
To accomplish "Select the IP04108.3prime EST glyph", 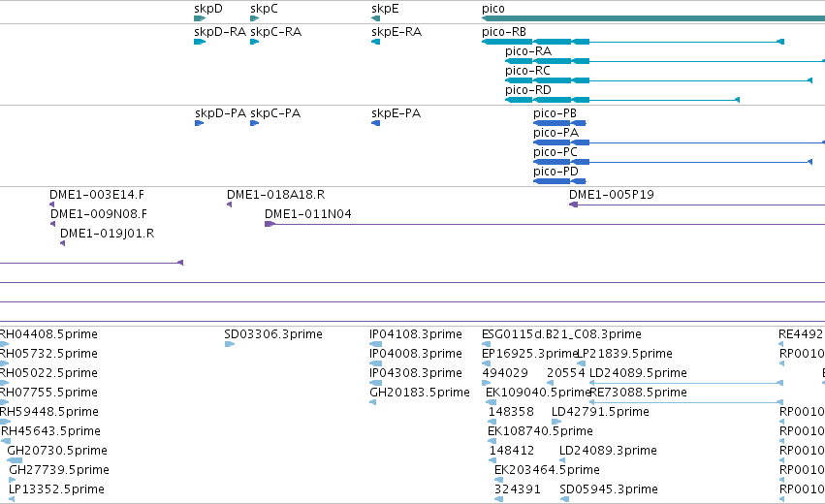I will pyautogui.click(x=376, y=344).
